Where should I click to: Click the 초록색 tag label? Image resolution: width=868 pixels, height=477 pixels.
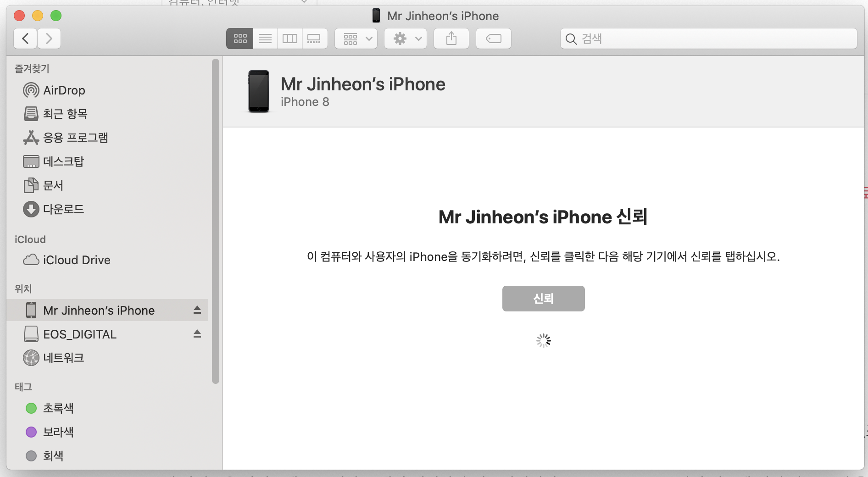[x=58, y=408]
